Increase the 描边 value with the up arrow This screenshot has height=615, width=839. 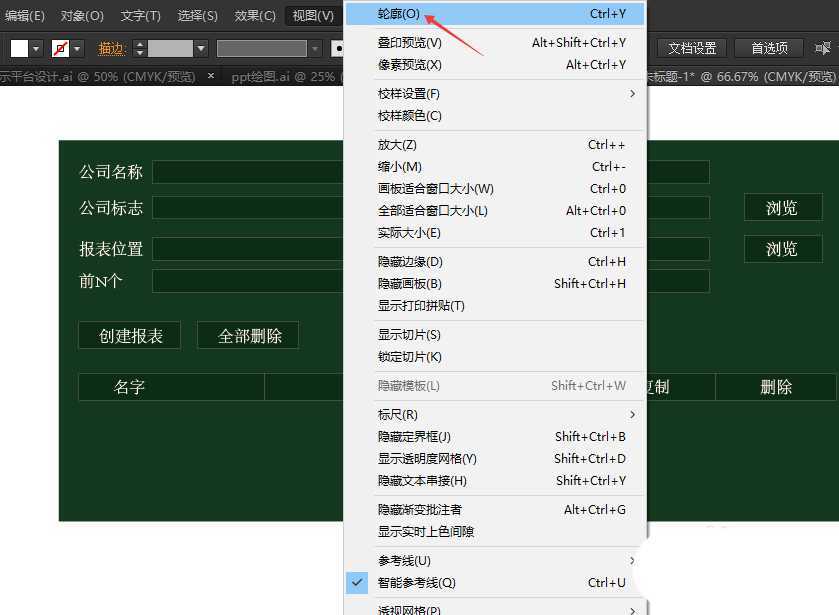(x=139, y=43)
